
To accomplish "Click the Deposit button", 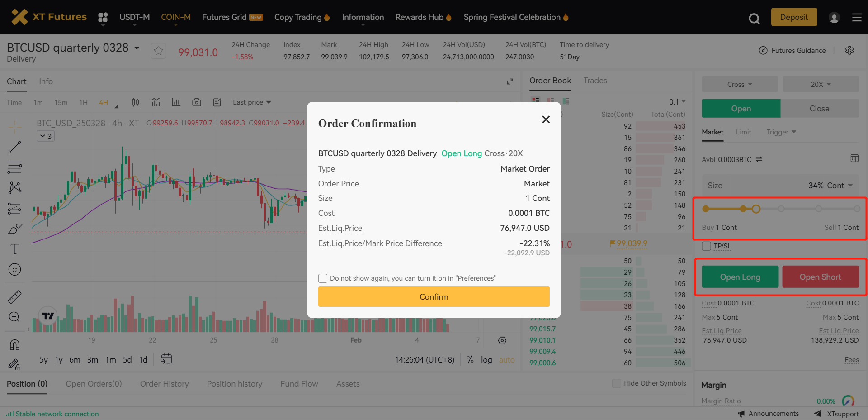I will 794,17.
